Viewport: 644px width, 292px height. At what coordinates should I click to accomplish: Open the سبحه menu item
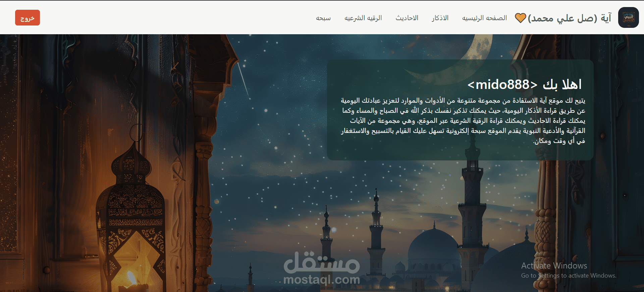pyautogui.click(x=323, y=18)
